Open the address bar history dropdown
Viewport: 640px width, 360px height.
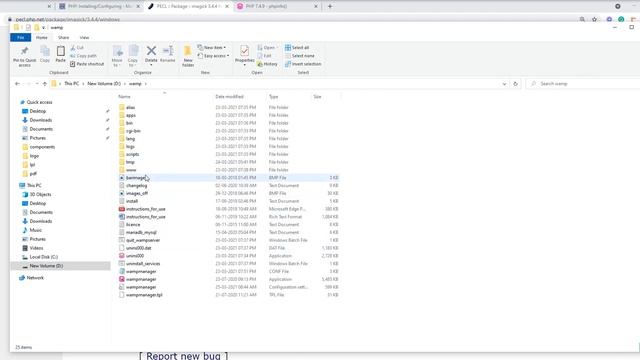tap(504, 84)
